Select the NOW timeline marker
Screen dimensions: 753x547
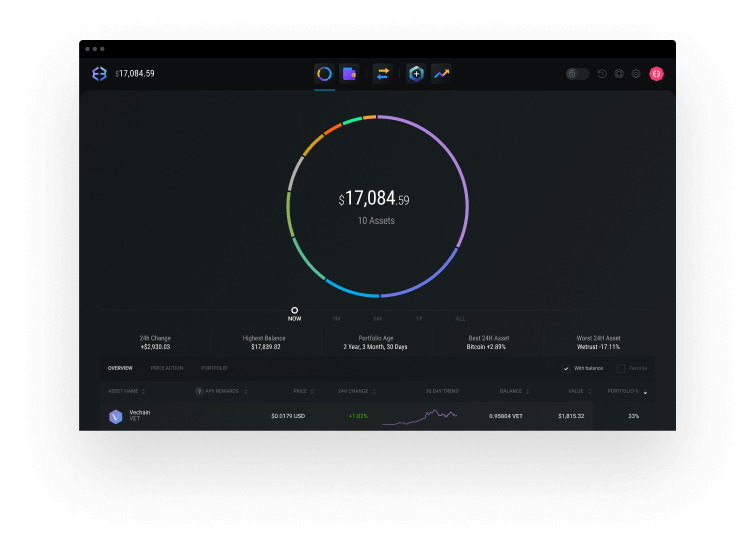294,314
